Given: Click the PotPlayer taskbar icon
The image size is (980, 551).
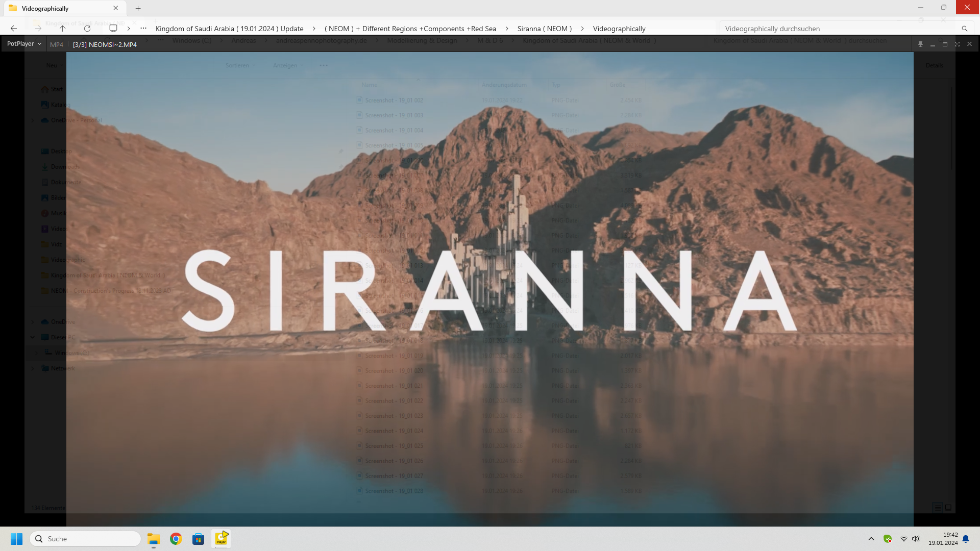Looking at the screenshot, I should [x=221, y=539].
